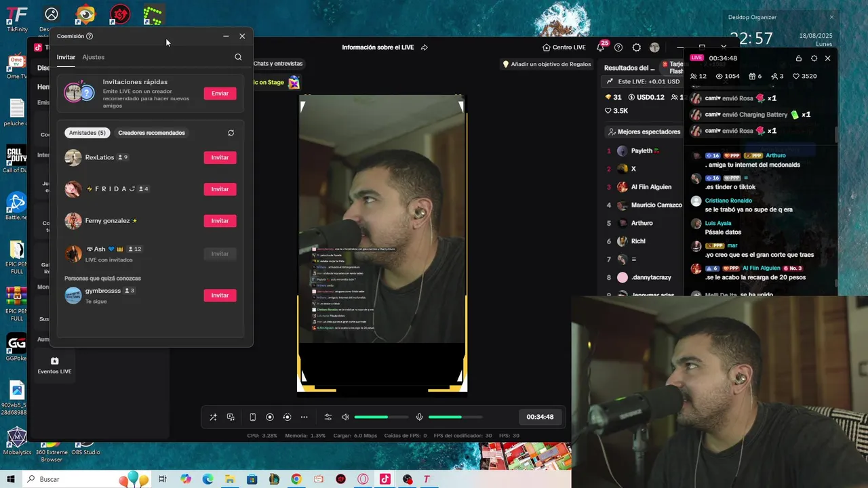Open LIVE Studio settings gear
The height and width of the screenshot is (488, 868).
click(636, 47)
